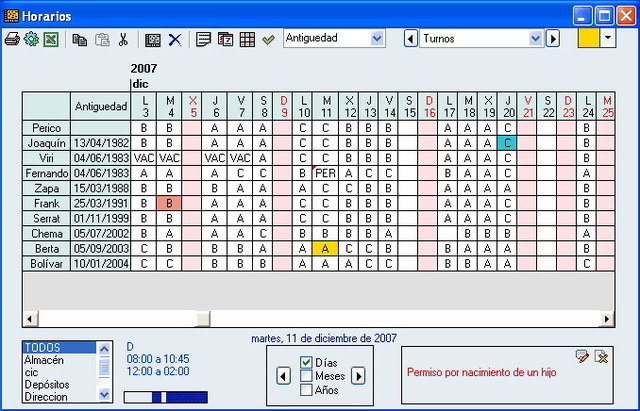Expand the yellow color picker arrow
Screen dimensions: 640x411
tap(608, 38)
